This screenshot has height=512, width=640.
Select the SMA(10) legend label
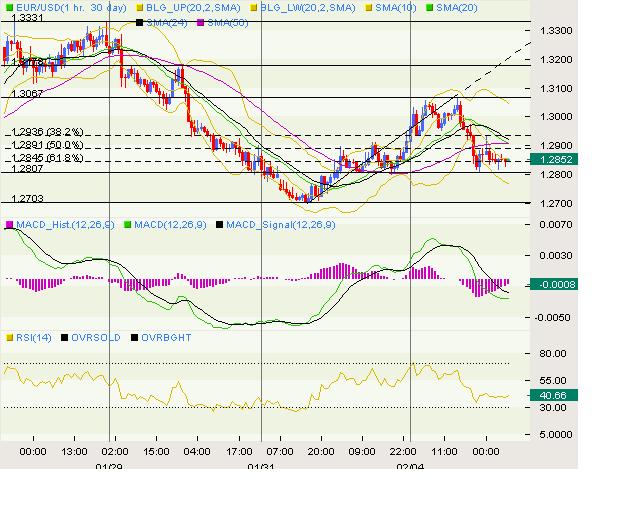(x=396, y=8)
